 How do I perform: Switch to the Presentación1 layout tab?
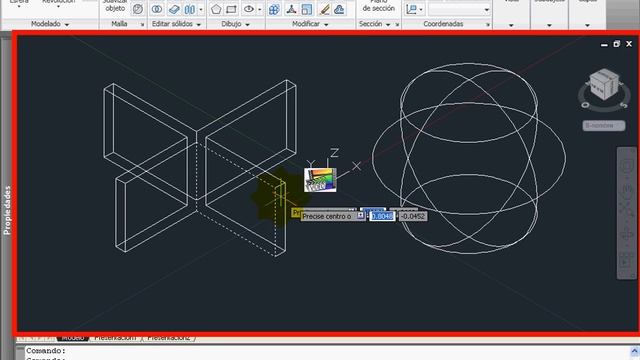click(115, 338)
